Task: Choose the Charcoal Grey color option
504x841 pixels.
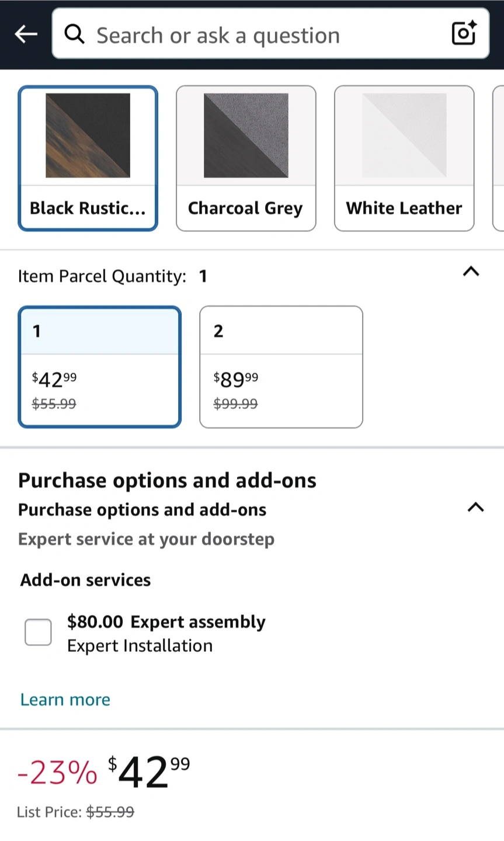Action: coord(246,158)
